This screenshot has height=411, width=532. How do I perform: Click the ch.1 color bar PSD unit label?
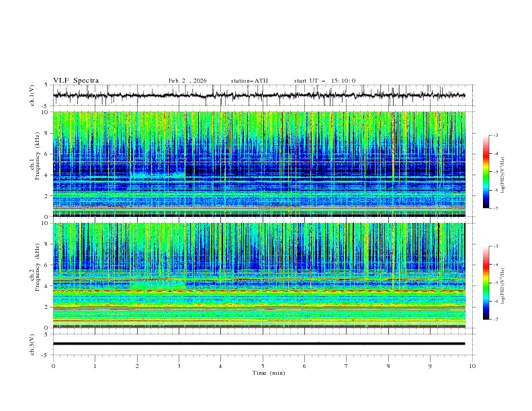(x=503, y=175)
